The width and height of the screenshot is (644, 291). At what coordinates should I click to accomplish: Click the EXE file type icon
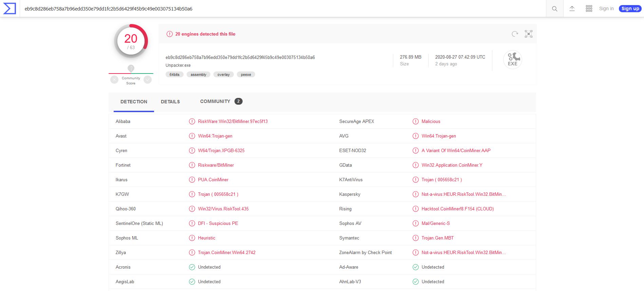click(512, 60)
